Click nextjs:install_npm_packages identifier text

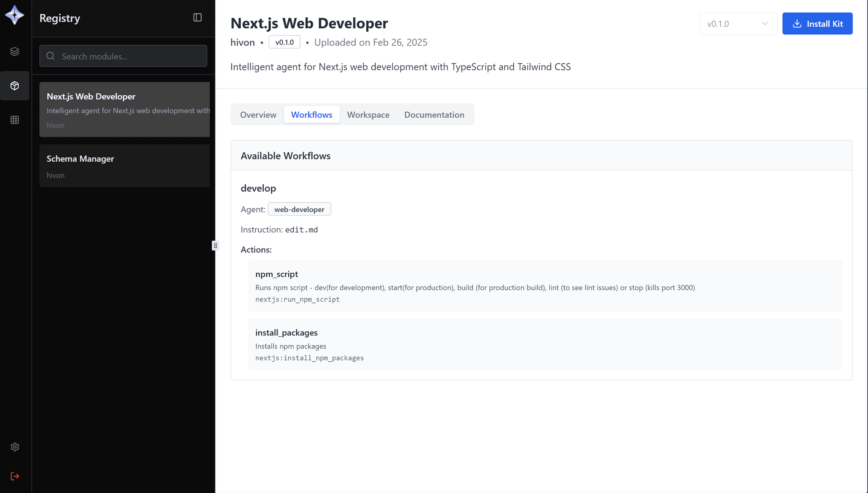coord(309,358)
